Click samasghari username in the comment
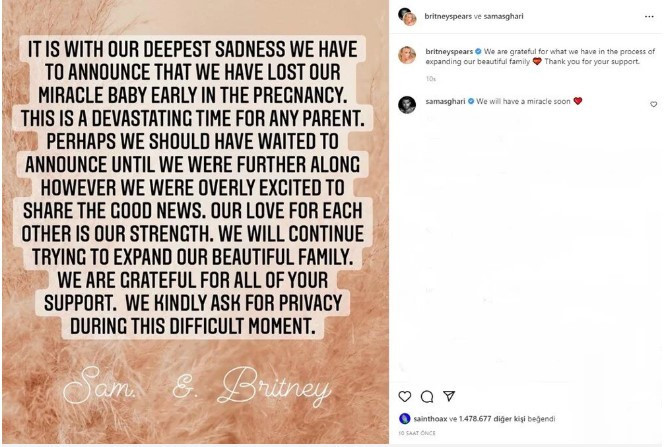 (445, 102)
